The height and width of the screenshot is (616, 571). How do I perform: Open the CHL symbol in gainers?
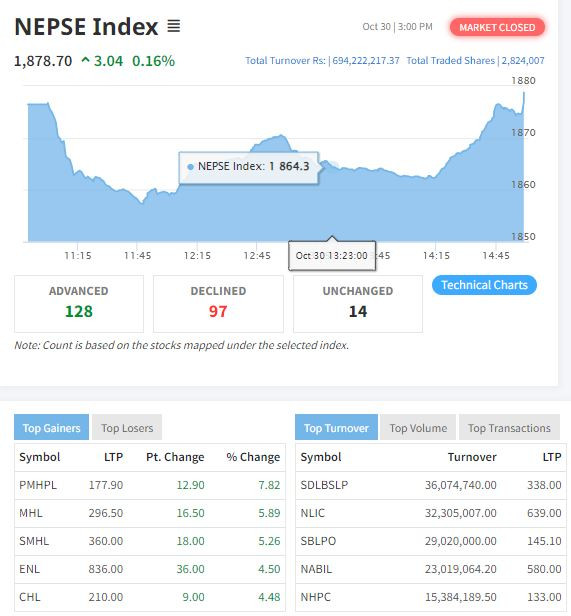(x=30, y=597)
